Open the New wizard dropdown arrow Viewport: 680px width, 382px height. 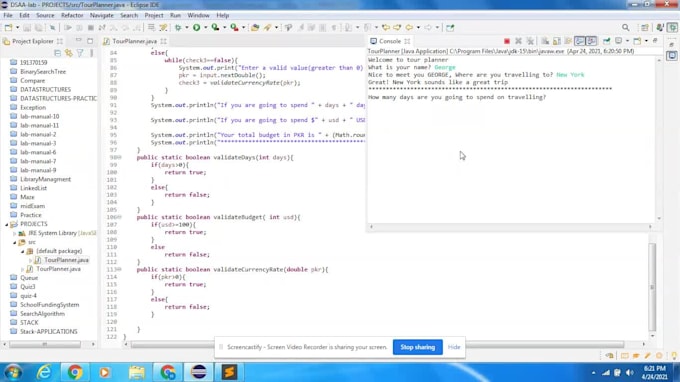point(17,27)
